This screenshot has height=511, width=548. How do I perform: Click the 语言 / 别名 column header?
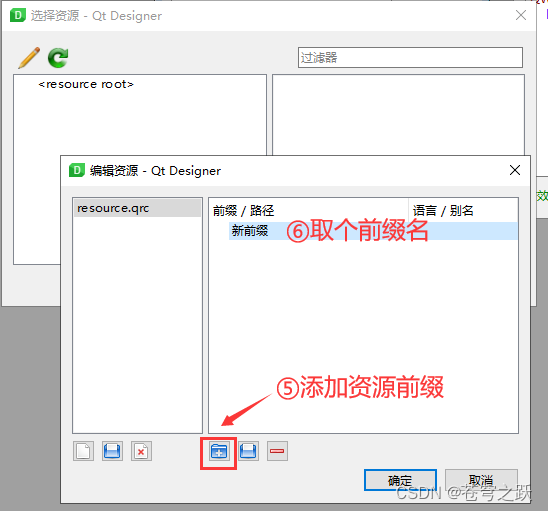[463, 210]
